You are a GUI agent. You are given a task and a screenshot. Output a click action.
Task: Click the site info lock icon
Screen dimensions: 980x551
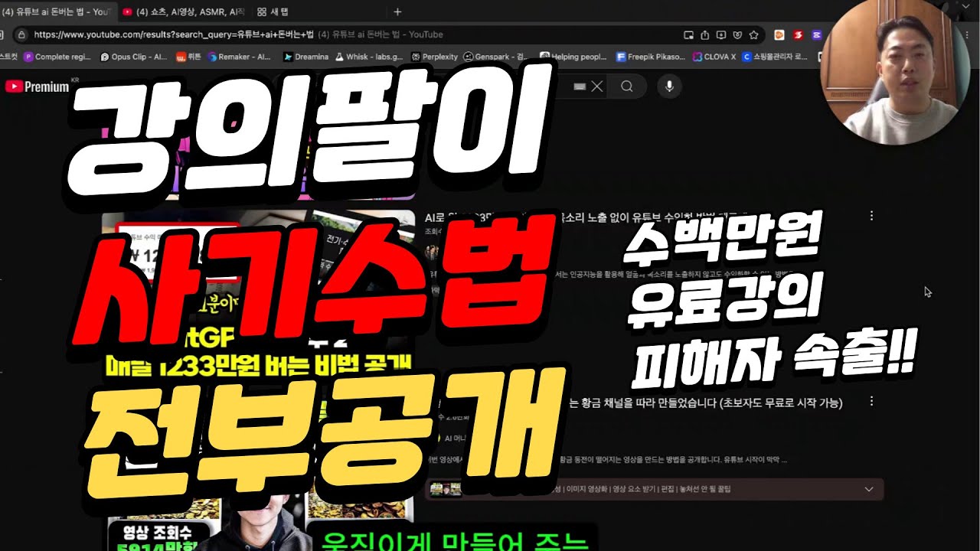tap(21, 34)
